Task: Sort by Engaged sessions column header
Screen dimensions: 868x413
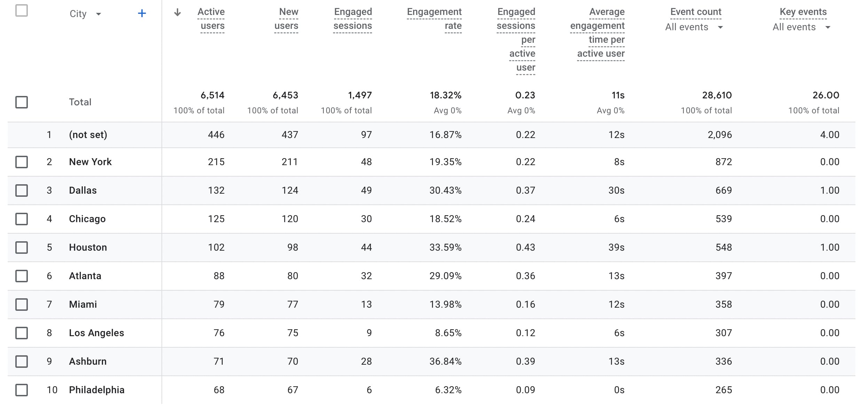Action: point(353,19)
